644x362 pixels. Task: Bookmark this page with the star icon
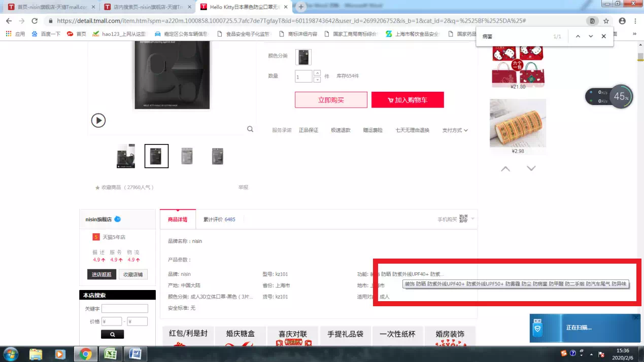pyautogui.click(x=606, y=21)
